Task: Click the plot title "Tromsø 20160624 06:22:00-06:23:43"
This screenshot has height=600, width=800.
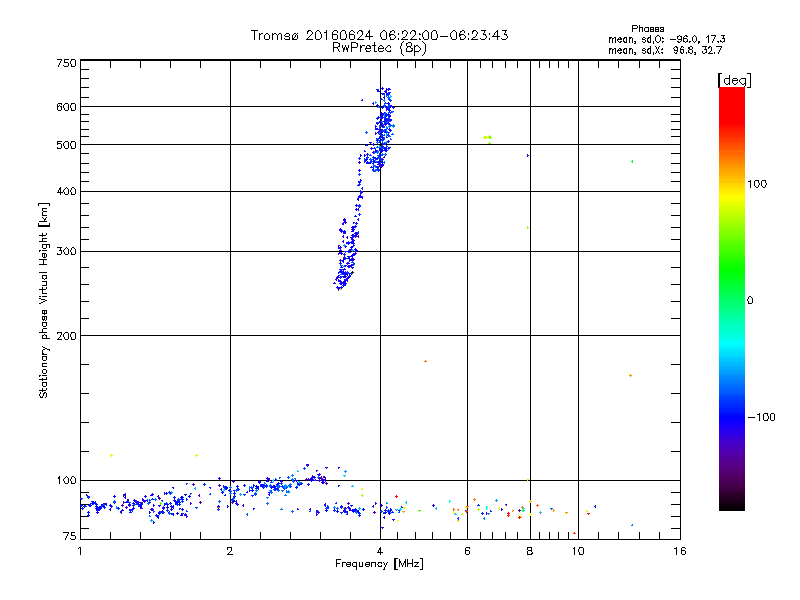Action: [x=379, y=35]
